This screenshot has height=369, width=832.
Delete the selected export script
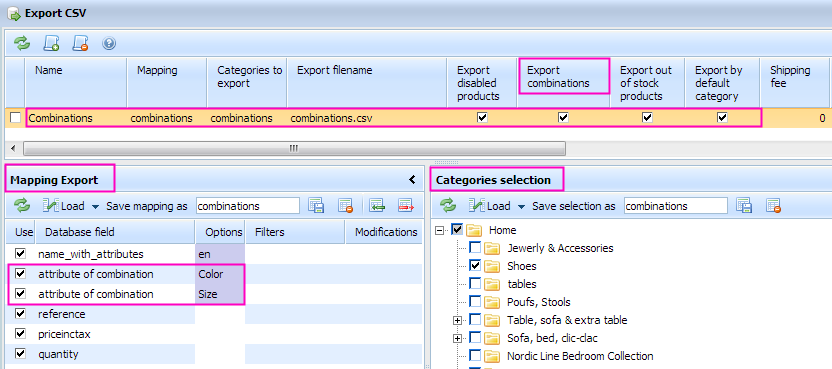tap(80, 43)
